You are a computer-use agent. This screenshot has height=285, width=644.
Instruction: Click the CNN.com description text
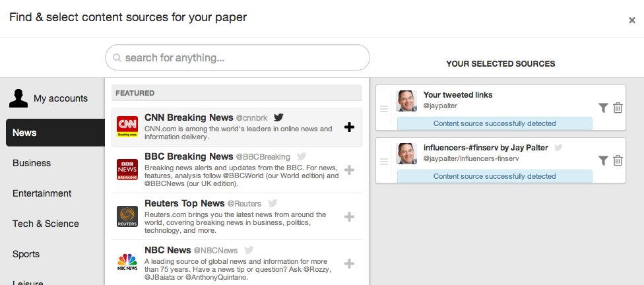(239, 133)
